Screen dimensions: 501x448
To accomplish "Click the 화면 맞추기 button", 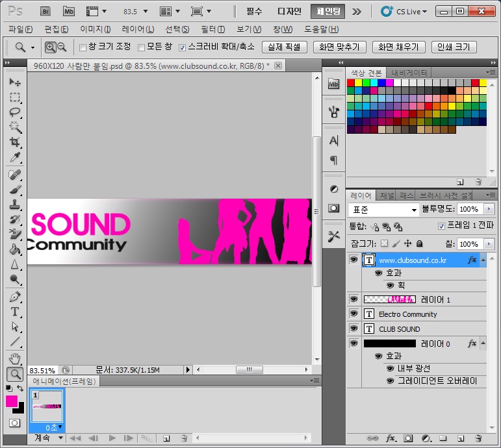I will 339,47.
